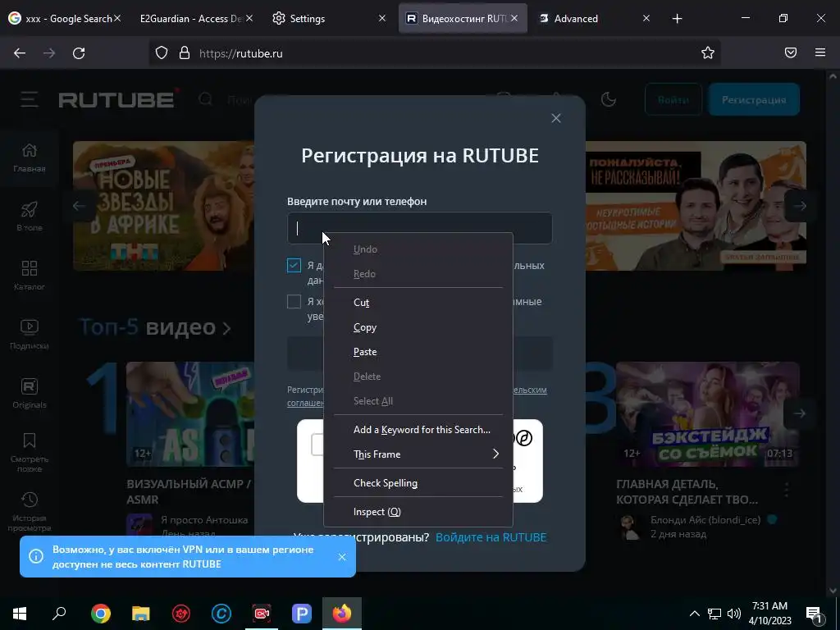Open File Explorer from the taskbar
Image resolution: width=840 pixels, height=630 pixels.
tap(141, 614)
